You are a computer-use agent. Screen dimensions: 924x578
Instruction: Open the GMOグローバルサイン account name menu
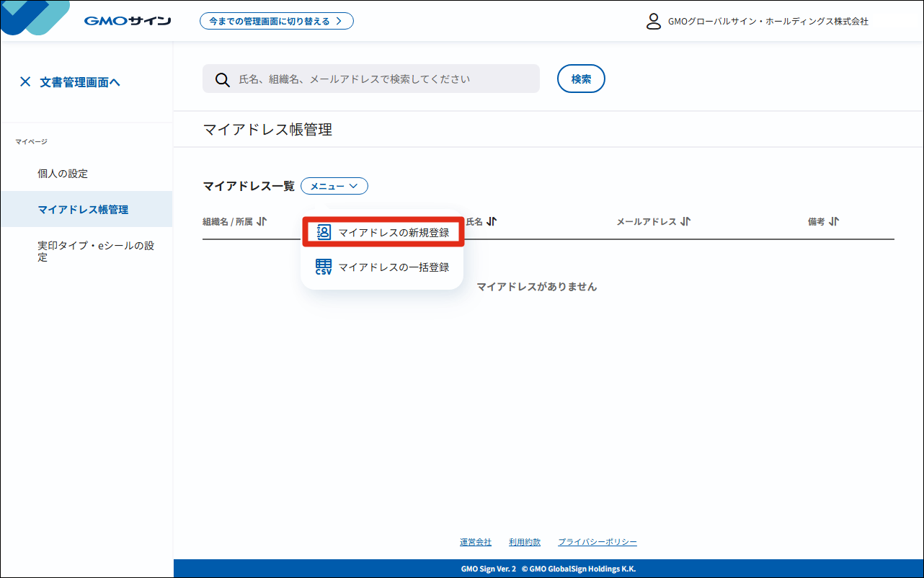pyautogui.click(x=768, y=22)
